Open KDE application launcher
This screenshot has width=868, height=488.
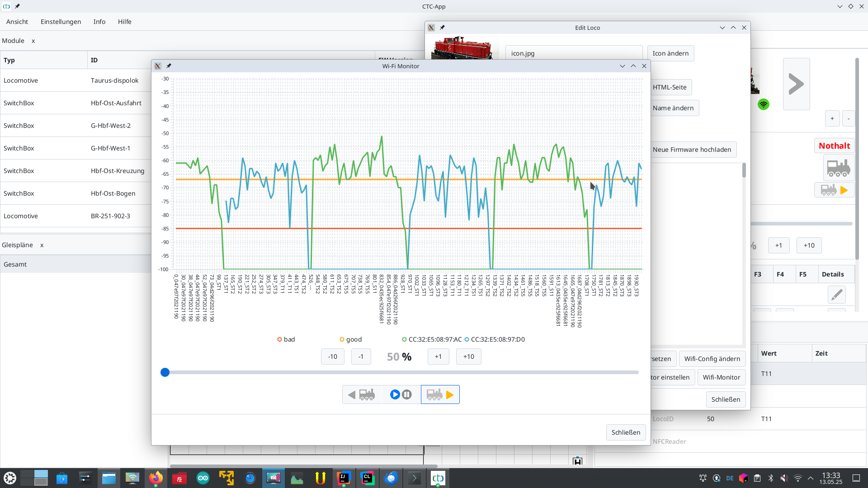pyautogui.click(x=10, y=478)
